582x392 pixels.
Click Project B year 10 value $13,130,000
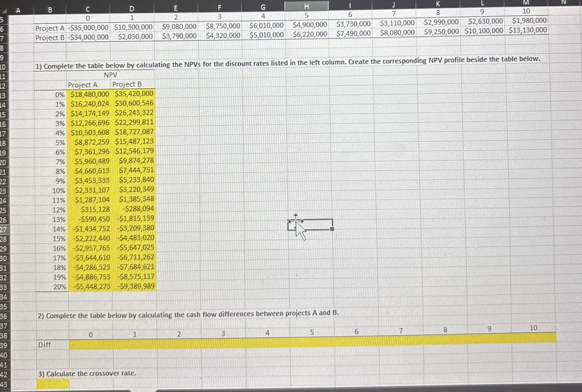528,30
